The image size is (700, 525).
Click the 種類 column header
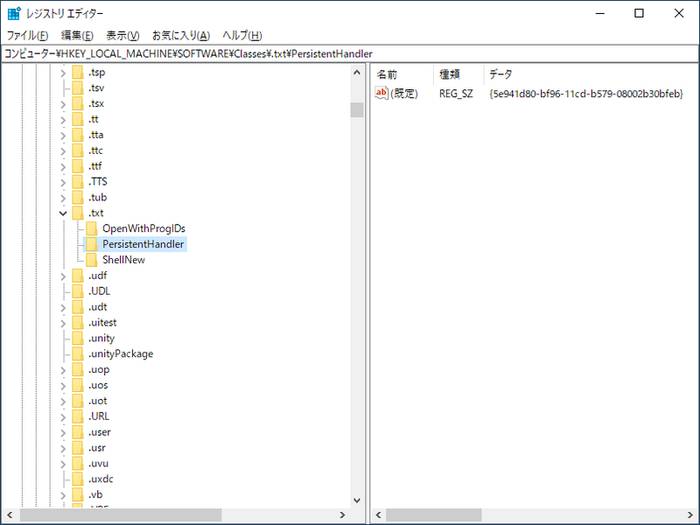[450, 75]
